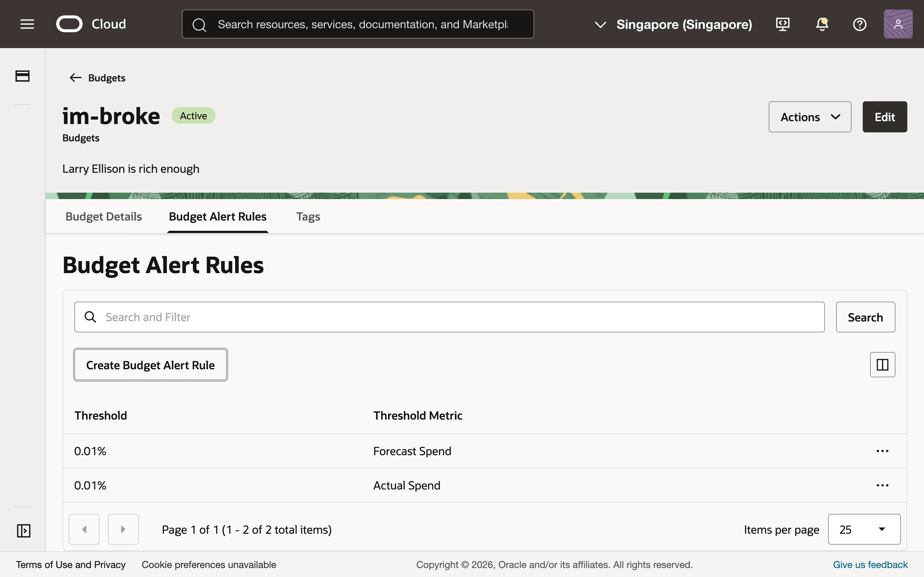Open the navigation hamburger menu

point(27,24)
